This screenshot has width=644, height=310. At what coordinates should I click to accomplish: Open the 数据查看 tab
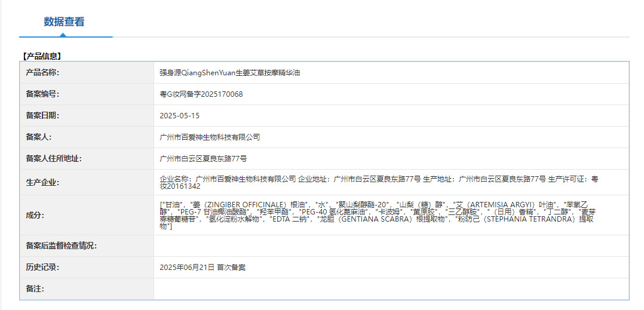point(64,22)
